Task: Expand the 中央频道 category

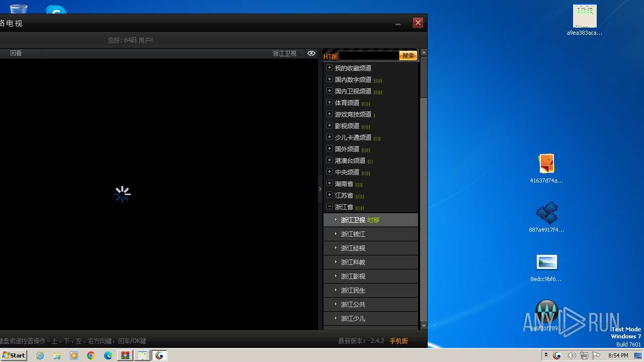Action: 330,172
